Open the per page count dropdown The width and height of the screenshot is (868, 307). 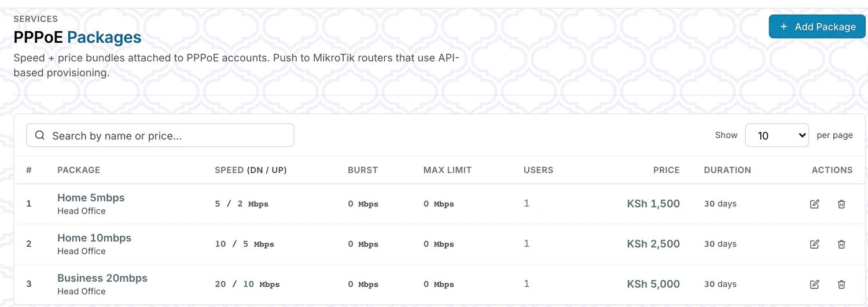click(777, 135)
